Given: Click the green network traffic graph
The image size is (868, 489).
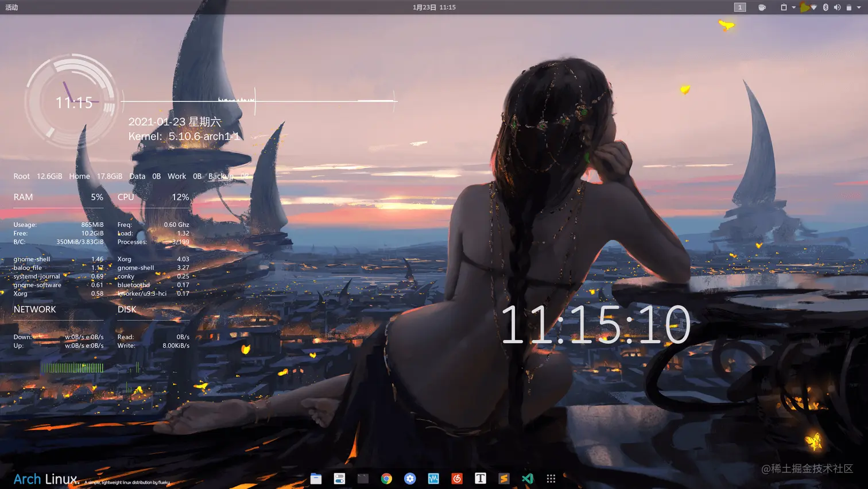Looking at the screenshot, I should 73,367.
